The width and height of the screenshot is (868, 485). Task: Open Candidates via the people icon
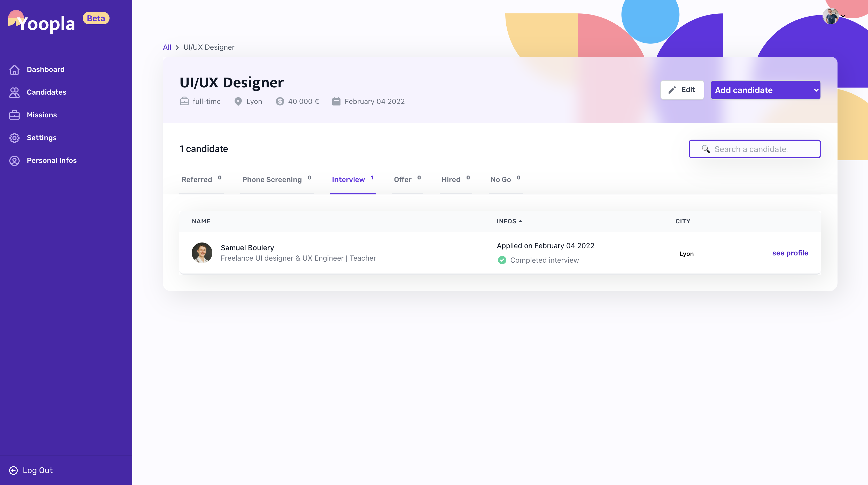pos(14,92)
